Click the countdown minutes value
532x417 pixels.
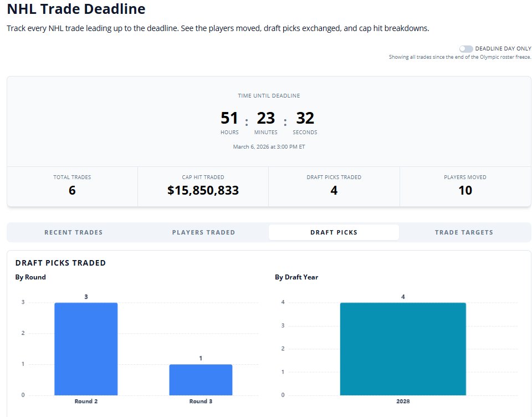[266, 118]
